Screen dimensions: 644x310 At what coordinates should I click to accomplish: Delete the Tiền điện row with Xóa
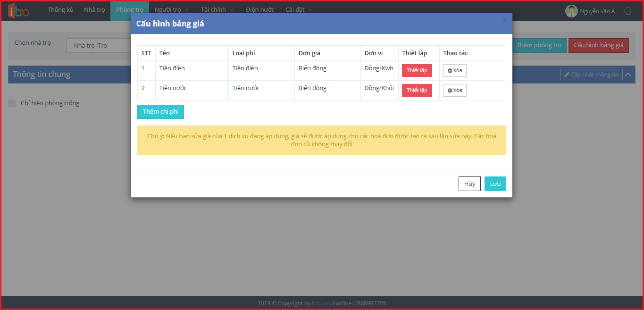[454, 70]
